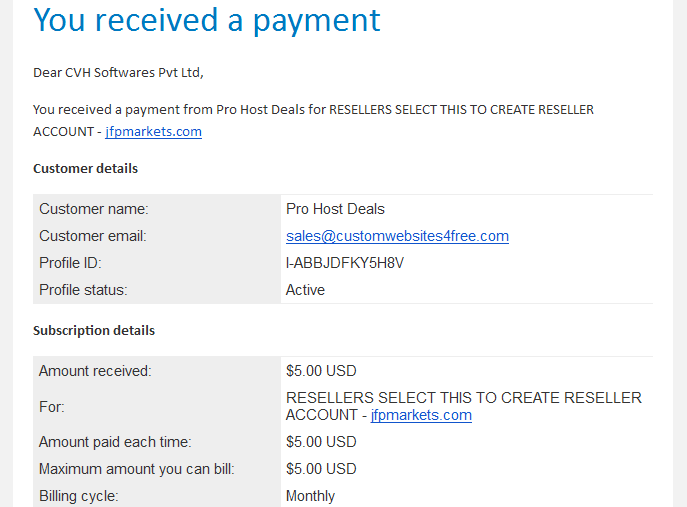The height and width of the screenshot is (507, 687).
Task: Click the "Amount received:" label
Action: point(95,371)
